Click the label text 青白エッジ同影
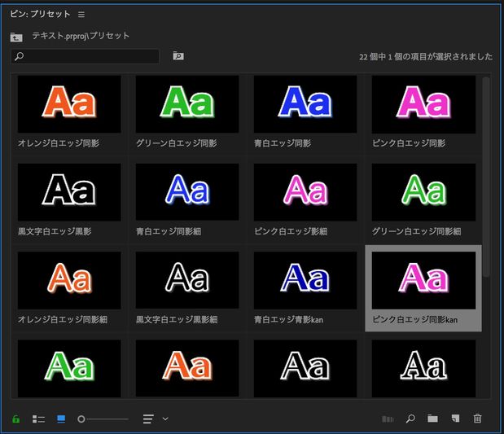This screenshot has width=504, height=434. coord(283,143)
